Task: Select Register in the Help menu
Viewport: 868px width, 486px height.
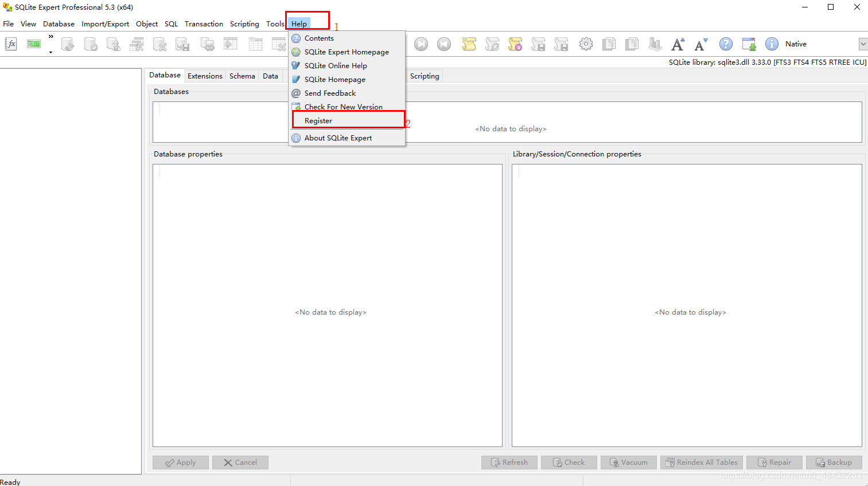Action: 347,121
